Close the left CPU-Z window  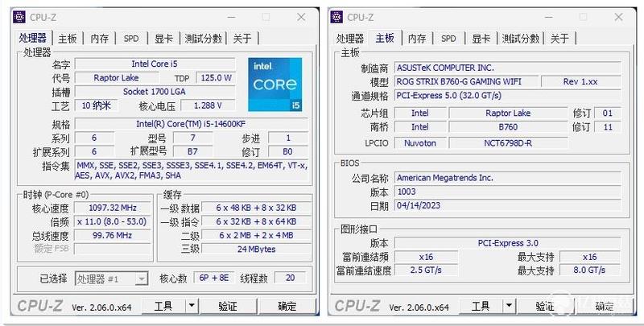click(x=301, y=17)
